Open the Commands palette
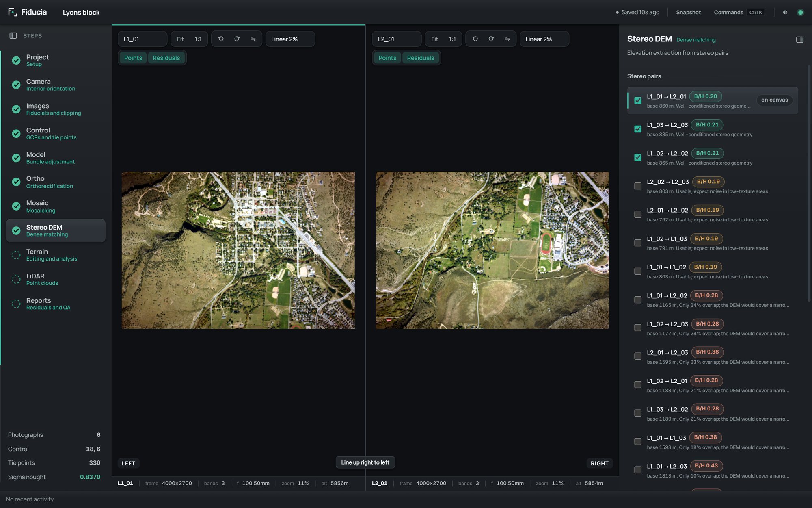The width and height of the screenshot is (812, 508). click(x=739, y=13)
